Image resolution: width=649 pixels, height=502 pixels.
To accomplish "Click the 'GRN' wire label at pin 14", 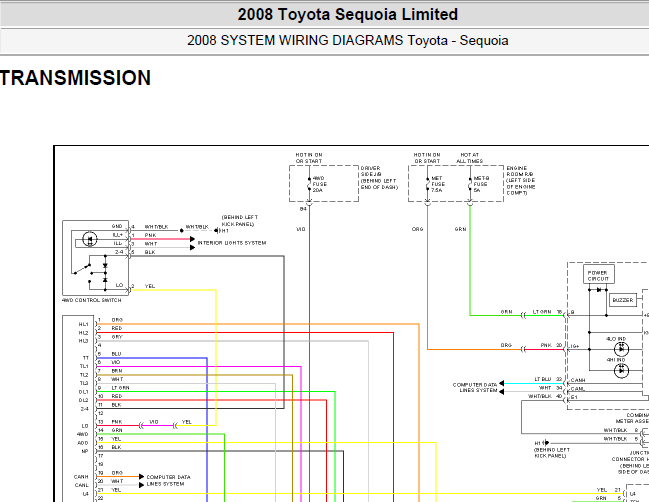I will click(x=117, y=430).
